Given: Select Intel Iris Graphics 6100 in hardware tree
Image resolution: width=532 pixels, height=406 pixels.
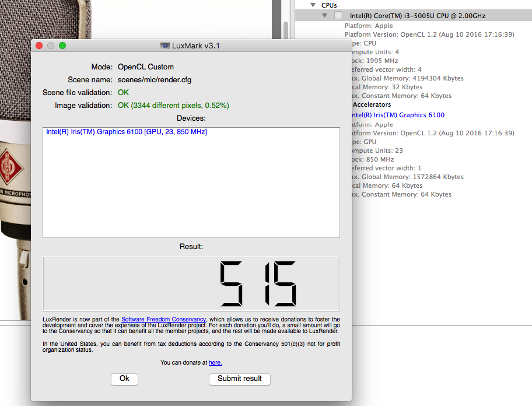Looking at the screenshot, I should (x=398, y=115).
